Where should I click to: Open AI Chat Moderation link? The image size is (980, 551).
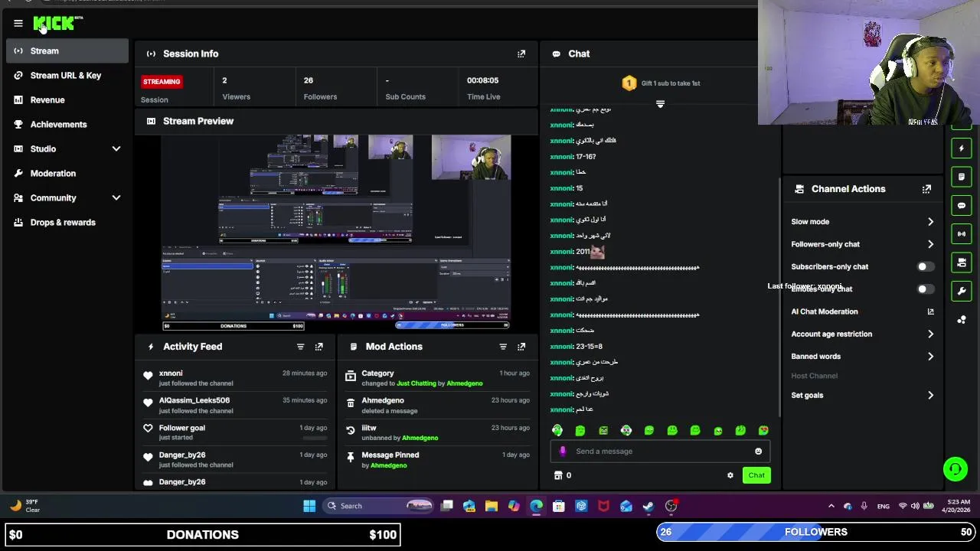point(863,311)
